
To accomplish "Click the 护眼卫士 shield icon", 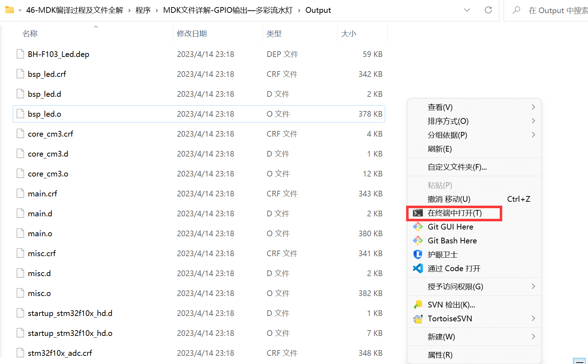I will pos(418,255).
